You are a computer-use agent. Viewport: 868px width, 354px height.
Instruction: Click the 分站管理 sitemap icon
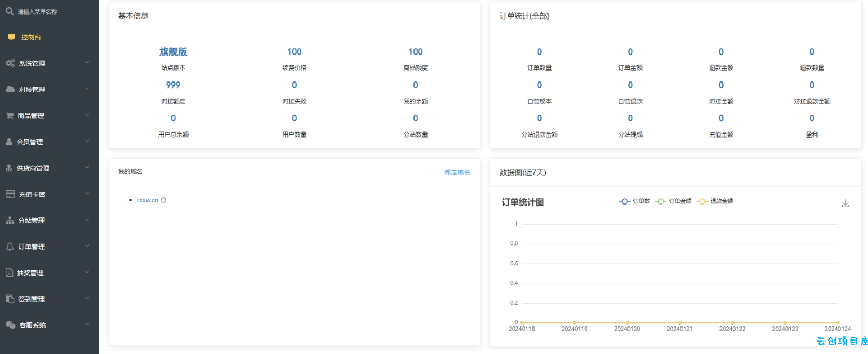point(10,220)
